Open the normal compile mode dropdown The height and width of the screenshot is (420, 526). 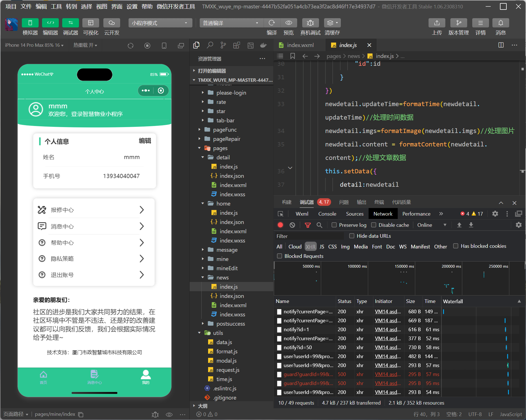[231, 23]
